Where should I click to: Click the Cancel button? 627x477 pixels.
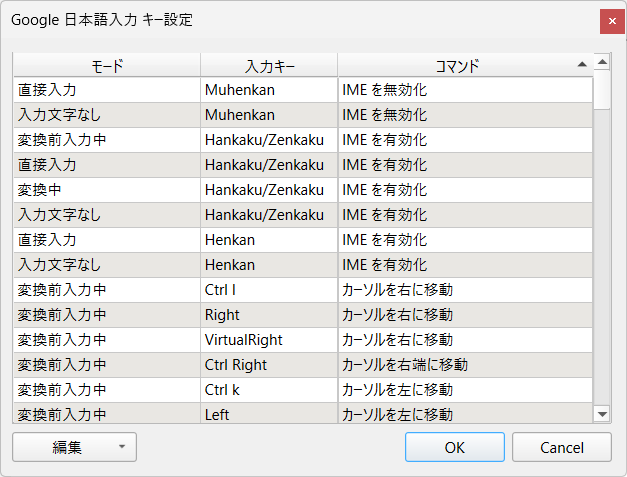point(562,447)
